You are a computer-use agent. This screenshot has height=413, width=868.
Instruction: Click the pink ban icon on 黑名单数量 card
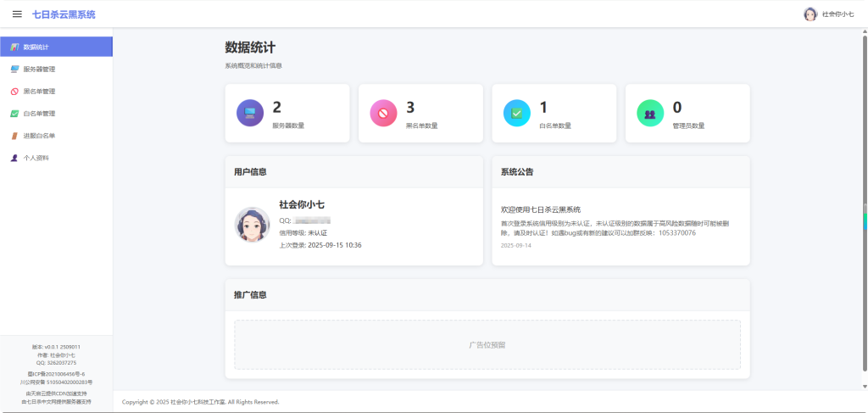coord(384,113)
